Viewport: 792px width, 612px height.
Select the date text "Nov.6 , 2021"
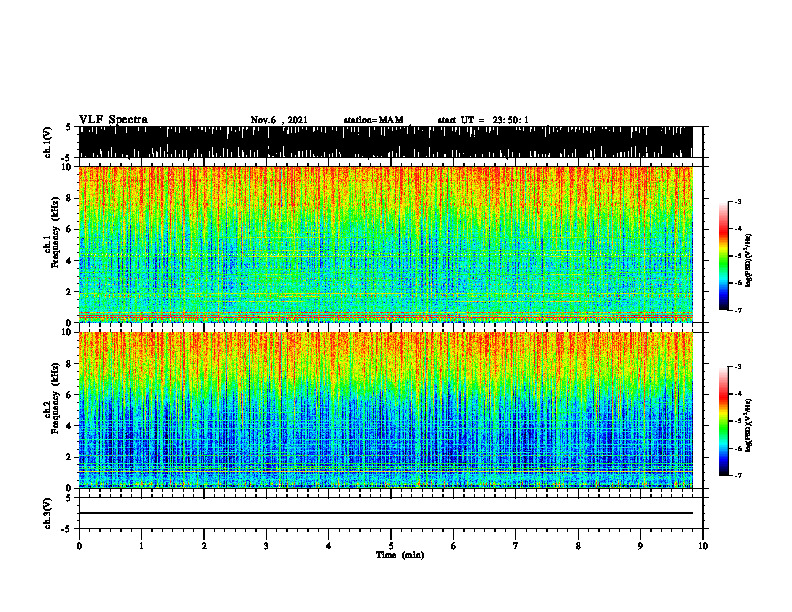coord(279,120)
